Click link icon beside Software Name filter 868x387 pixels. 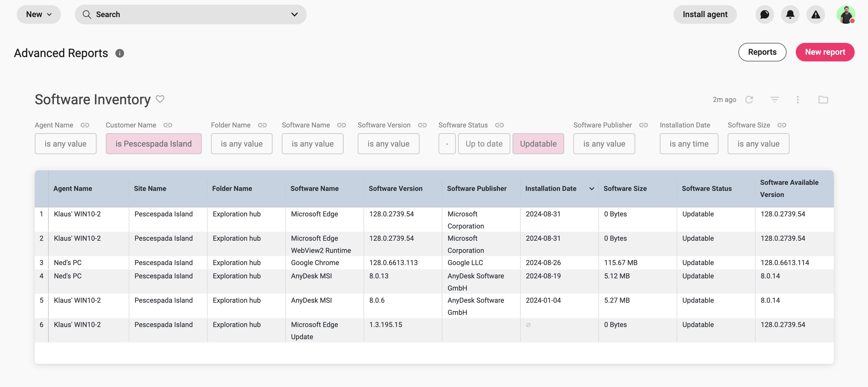[x=341, y=125]
